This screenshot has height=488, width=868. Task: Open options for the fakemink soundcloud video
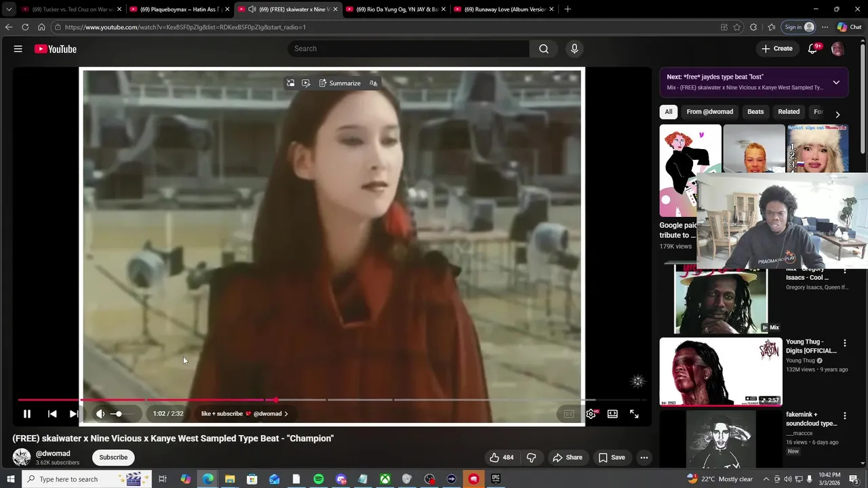(845, 415)
